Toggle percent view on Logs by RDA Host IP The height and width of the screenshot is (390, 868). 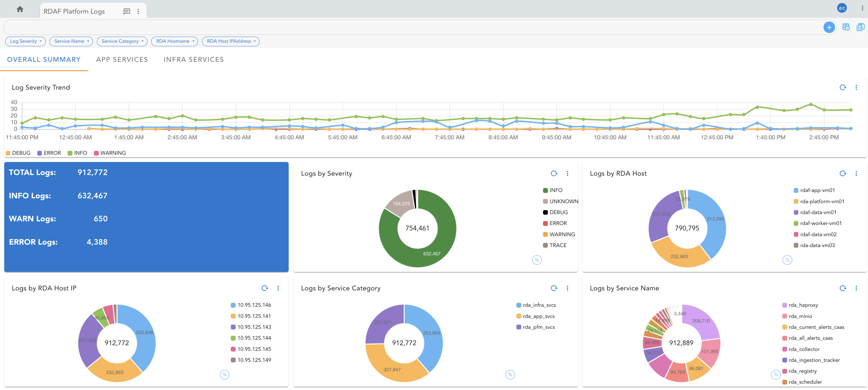point(224,375)
